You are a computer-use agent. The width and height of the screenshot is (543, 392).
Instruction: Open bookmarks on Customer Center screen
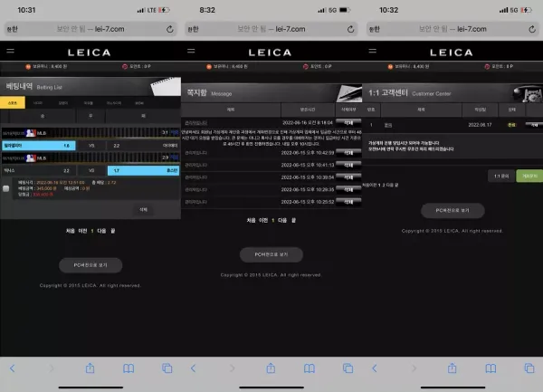point(491,368)
